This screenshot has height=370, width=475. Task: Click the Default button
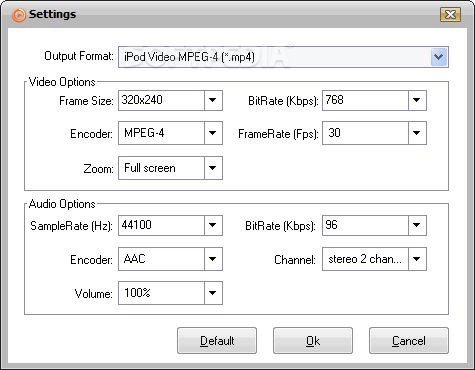tap(217, 341)
